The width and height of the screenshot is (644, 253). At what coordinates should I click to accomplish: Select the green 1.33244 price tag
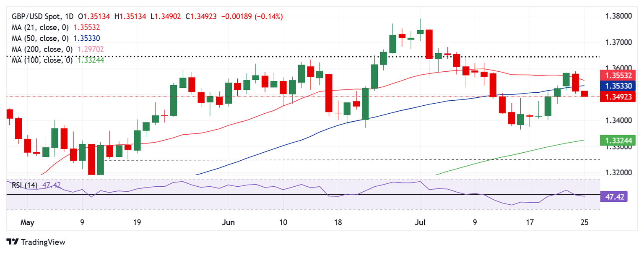tap(618, 140)
